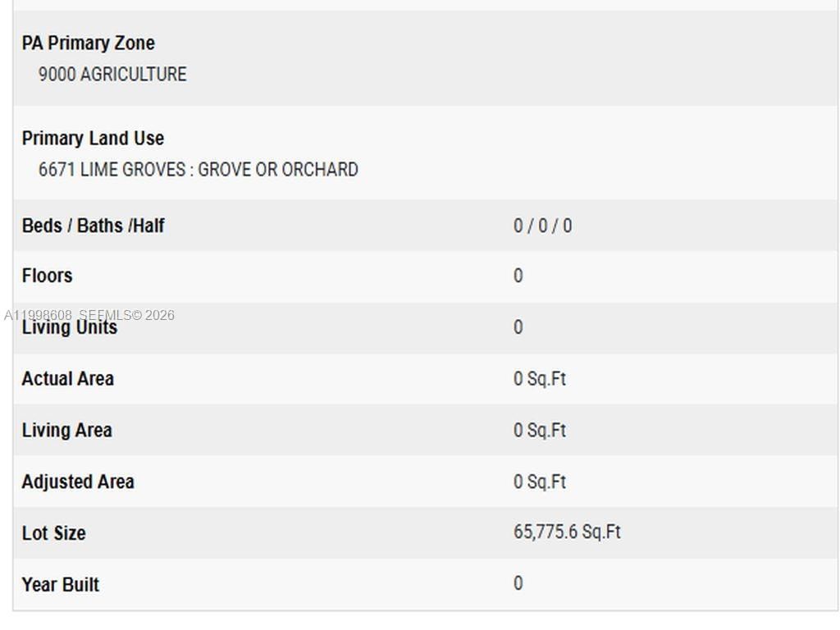Select the 6671 LIME GROVES land use text
This screenshot has height=630, width=840.
pos(198,170)
